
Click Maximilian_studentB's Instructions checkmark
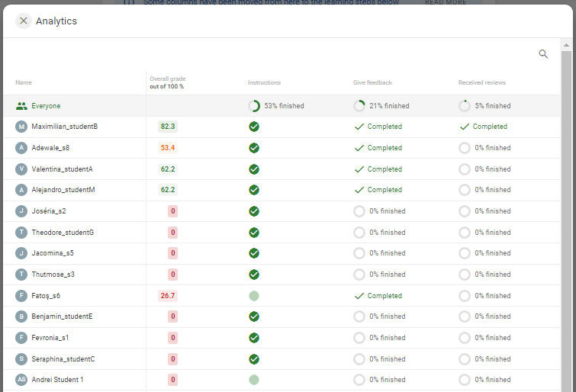pyautogui.click(x=254, y=127)
